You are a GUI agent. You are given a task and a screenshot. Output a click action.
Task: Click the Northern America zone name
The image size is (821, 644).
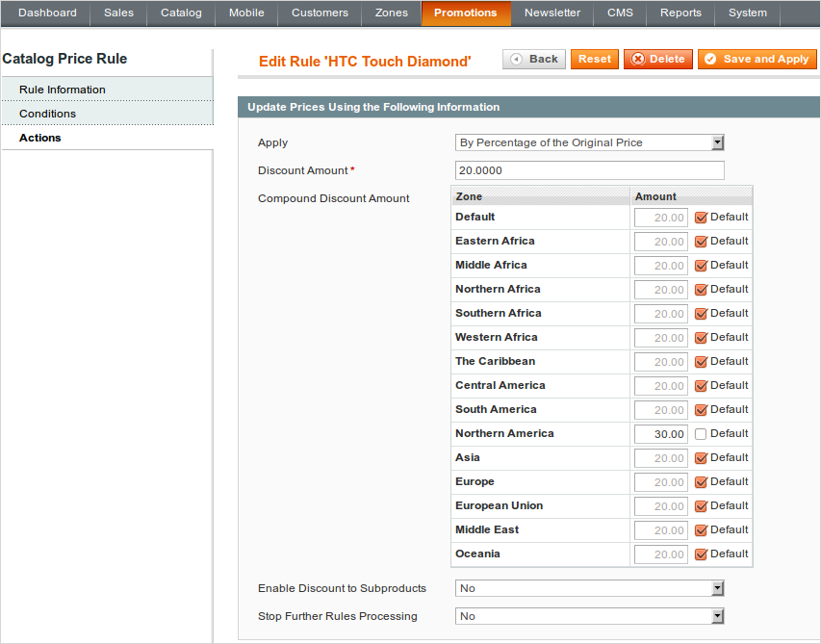click(504, 433)
